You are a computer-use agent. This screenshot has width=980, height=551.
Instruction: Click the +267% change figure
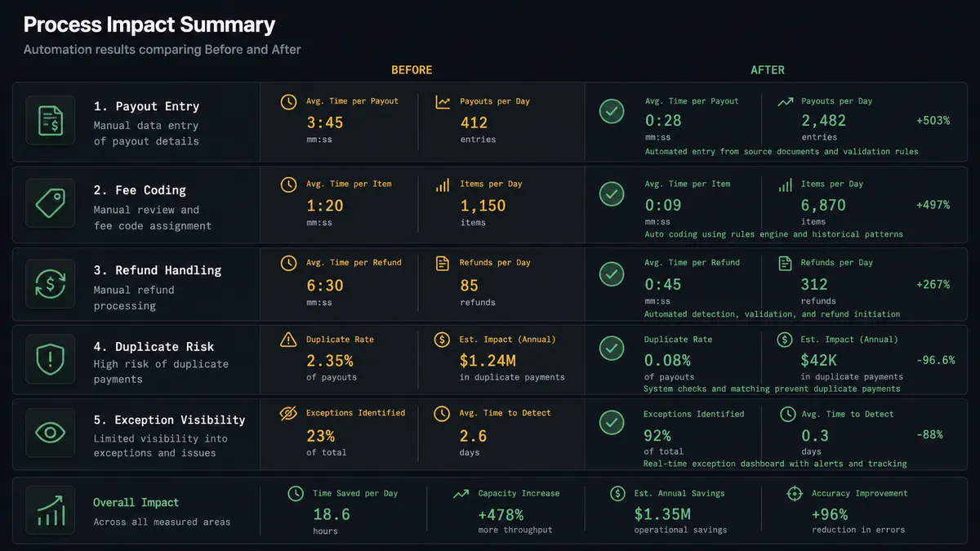click(933, 285)
